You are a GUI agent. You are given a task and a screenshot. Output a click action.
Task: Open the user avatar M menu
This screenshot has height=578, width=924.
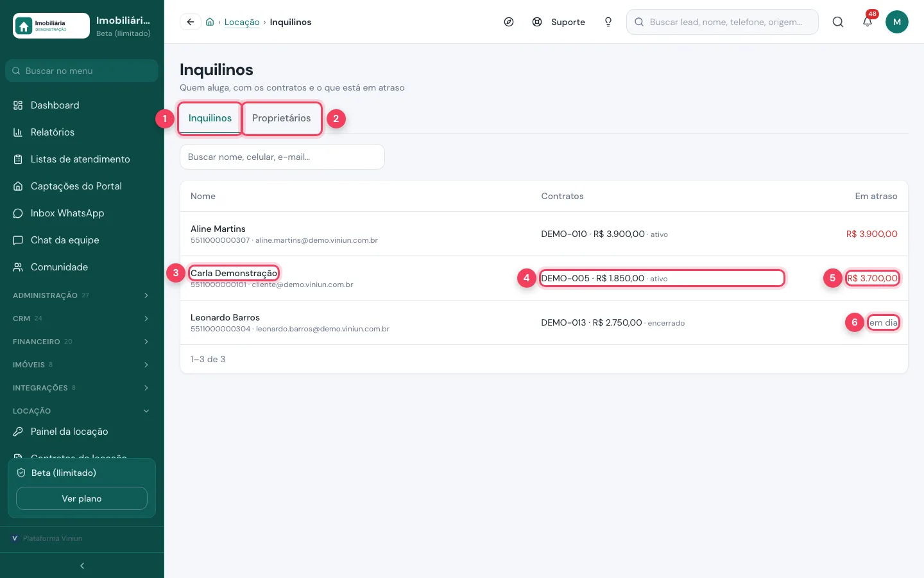[x=897, y=22]
